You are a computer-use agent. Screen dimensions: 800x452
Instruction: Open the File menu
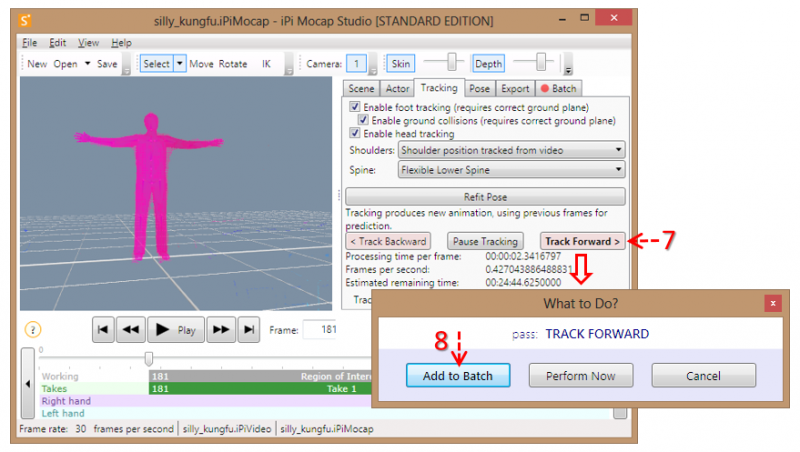pyautogui.click(x=29, y=43)
